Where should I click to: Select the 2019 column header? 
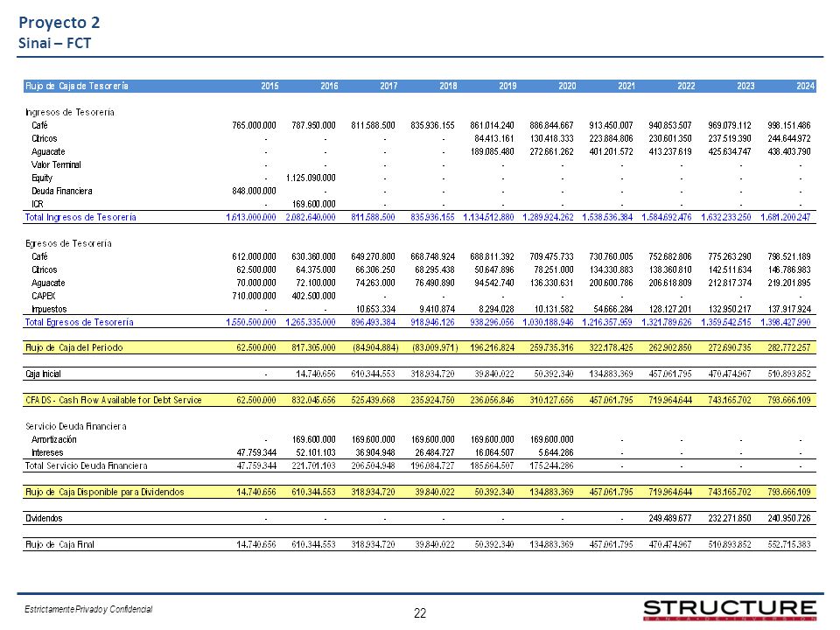coord(507,86)
